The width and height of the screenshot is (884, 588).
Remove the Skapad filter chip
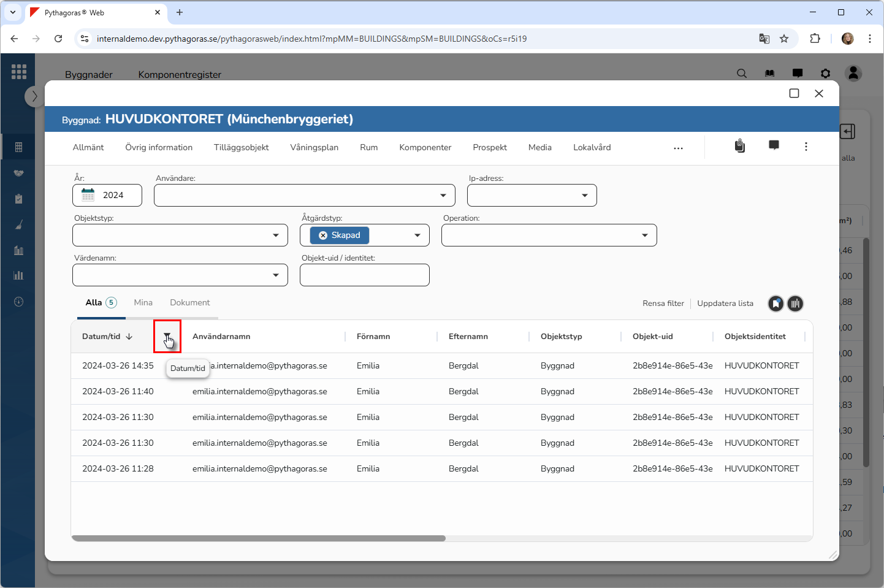tap(323, 235)
